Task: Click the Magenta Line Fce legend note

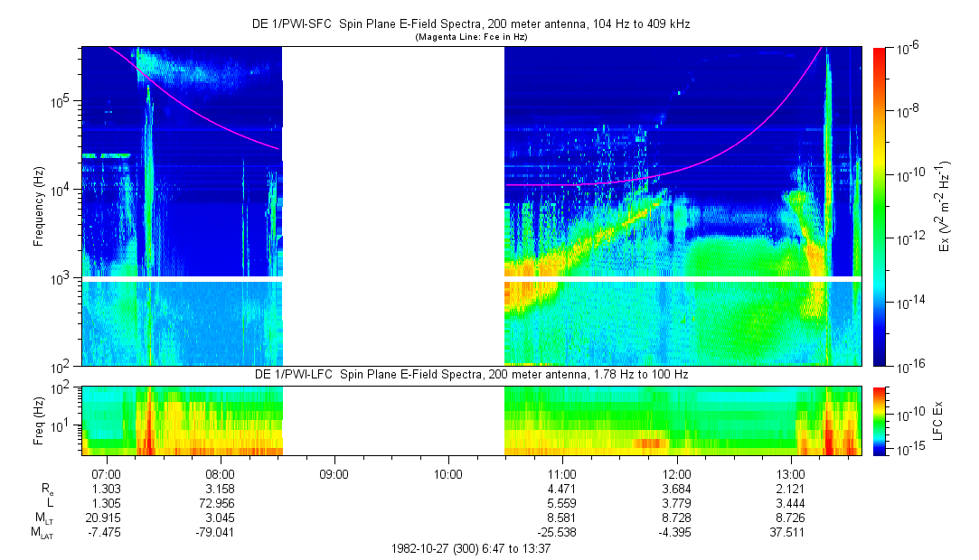Action: pyautogui.click(x=470, y=38)
